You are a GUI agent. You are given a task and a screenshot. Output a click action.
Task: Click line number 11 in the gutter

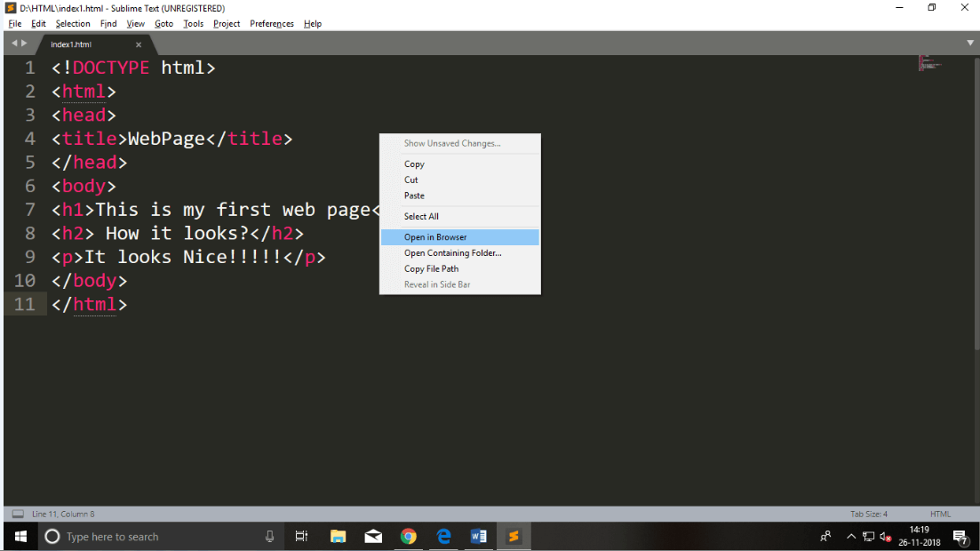24,304
